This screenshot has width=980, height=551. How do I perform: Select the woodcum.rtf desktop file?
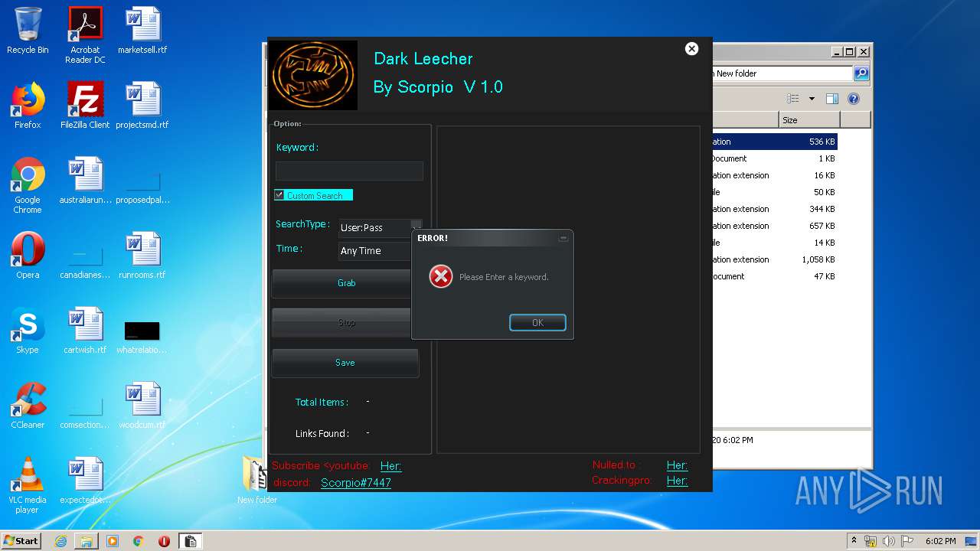142,406
